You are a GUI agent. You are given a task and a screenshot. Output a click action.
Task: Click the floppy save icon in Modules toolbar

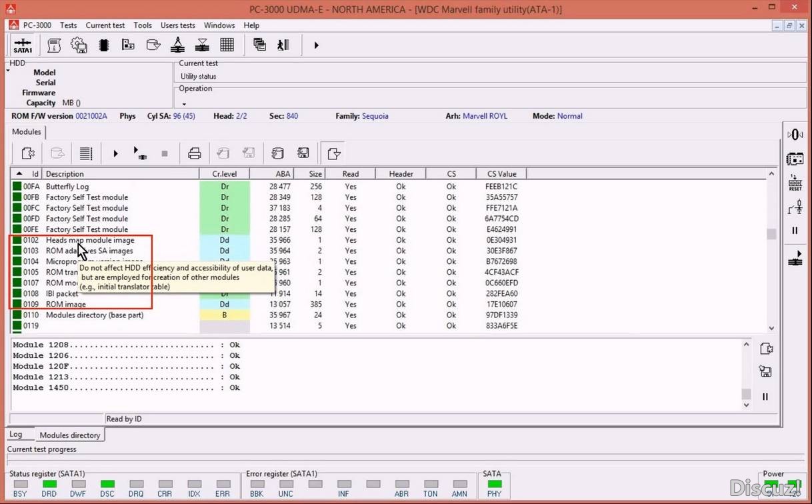[303, 153]
